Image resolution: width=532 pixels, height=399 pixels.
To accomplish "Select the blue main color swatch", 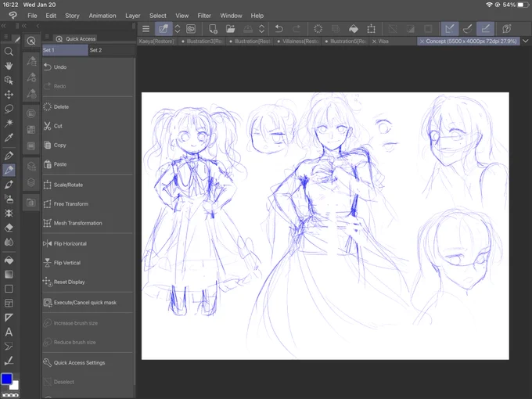I will coord(7,379).
